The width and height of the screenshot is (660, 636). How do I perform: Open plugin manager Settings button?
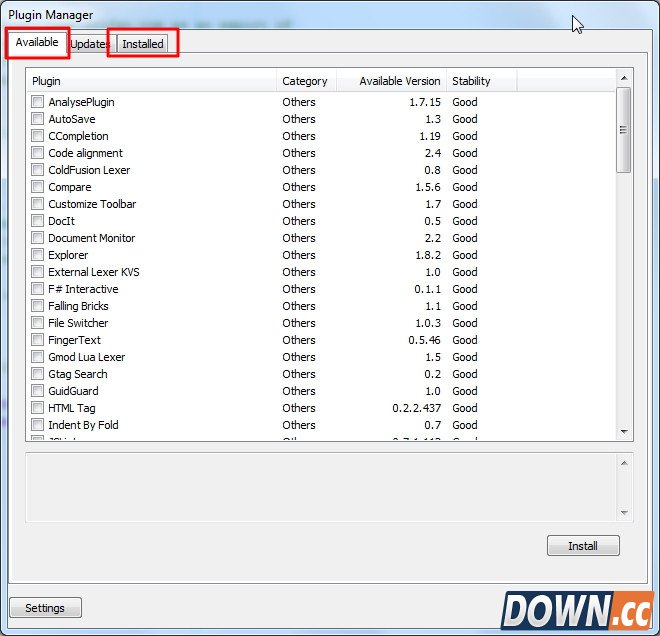pos(45,608)
